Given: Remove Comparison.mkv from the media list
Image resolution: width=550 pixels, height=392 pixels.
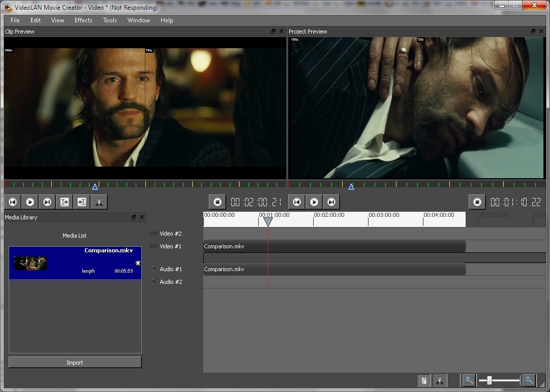Looking at the screenshot, I should [138, 263].
